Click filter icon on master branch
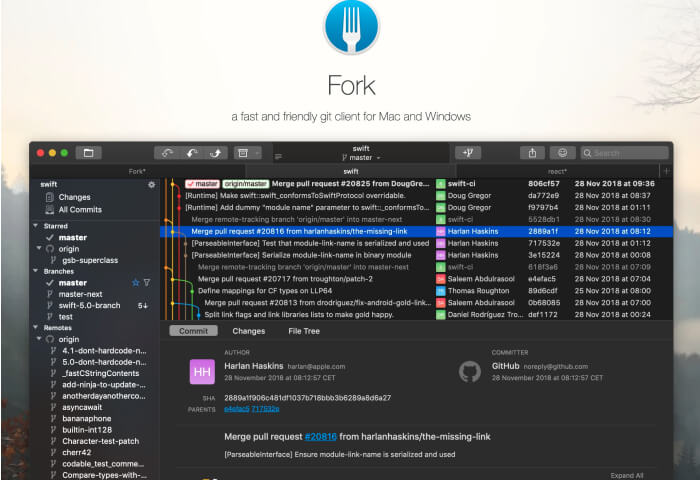This screenshot has height=480, width=700. point(147,283)
